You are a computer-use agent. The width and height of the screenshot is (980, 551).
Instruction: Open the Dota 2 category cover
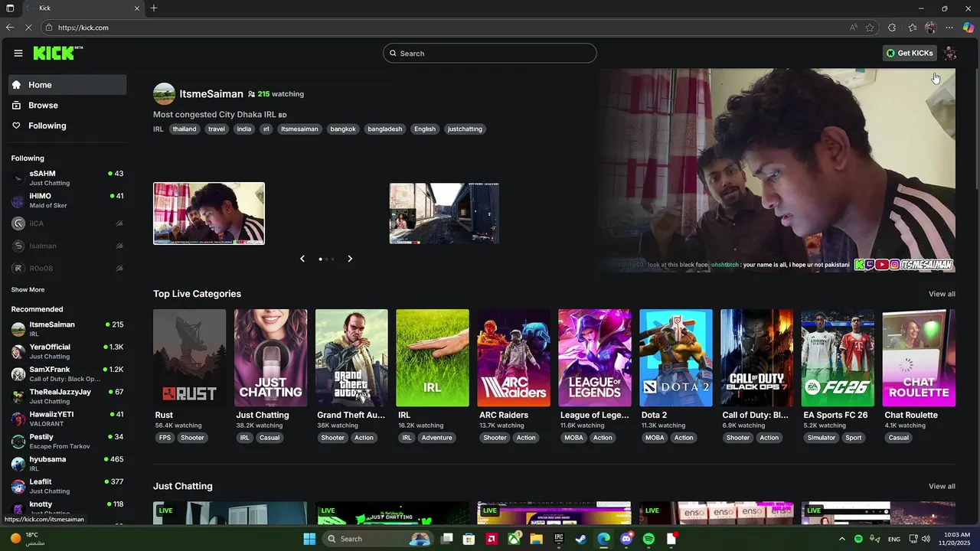[x=676, y=357]
